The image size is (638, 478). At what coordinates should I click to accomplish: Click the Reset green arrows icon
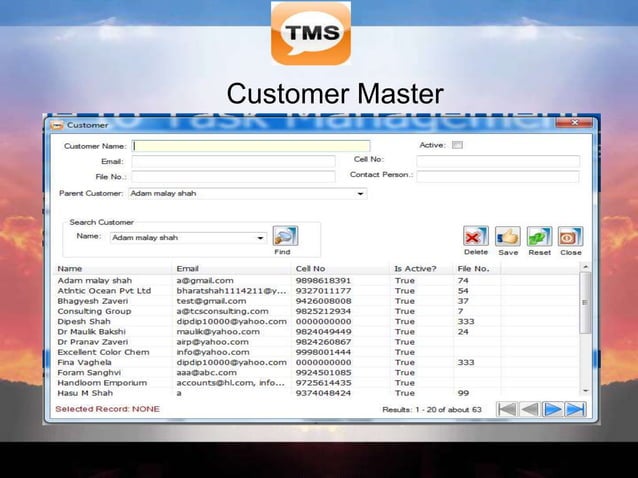539,236
